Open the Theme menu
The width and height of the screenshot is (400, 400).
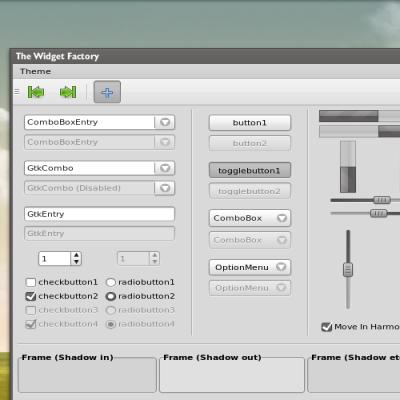pos(35,71)
